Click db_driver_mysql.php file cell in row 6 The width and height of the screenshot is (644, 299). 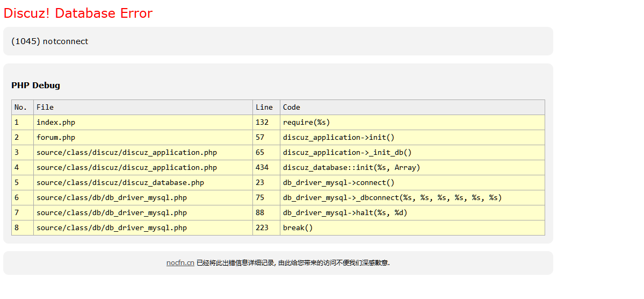[143, 198]
